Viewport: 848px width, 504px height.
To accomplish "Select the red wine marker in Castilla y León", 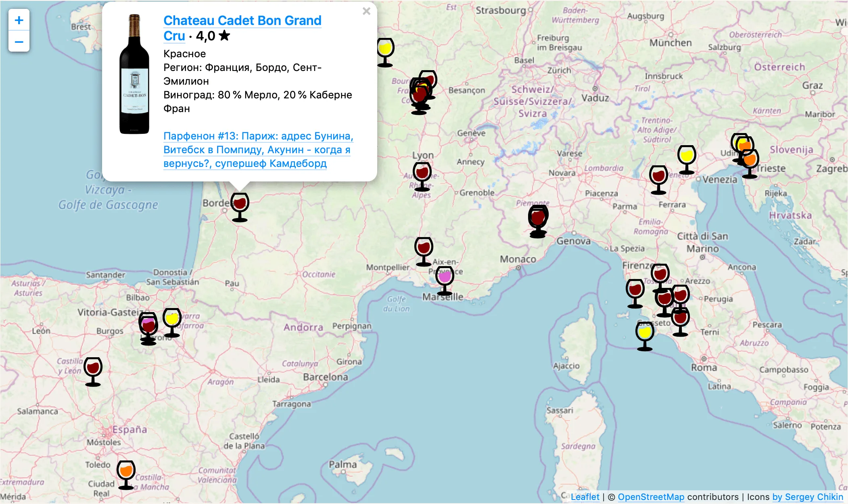I will click(93, 372).
